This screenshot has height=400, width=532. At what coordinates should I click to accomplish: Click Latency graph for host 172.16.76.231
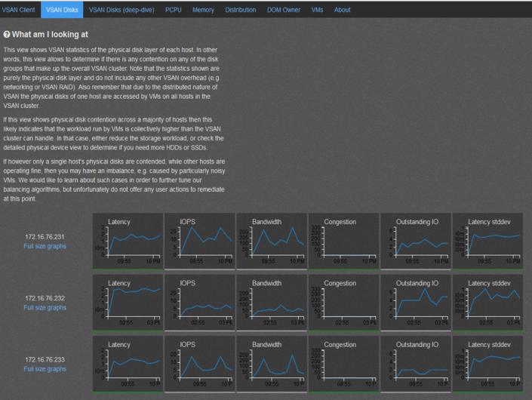coord(127,241)
